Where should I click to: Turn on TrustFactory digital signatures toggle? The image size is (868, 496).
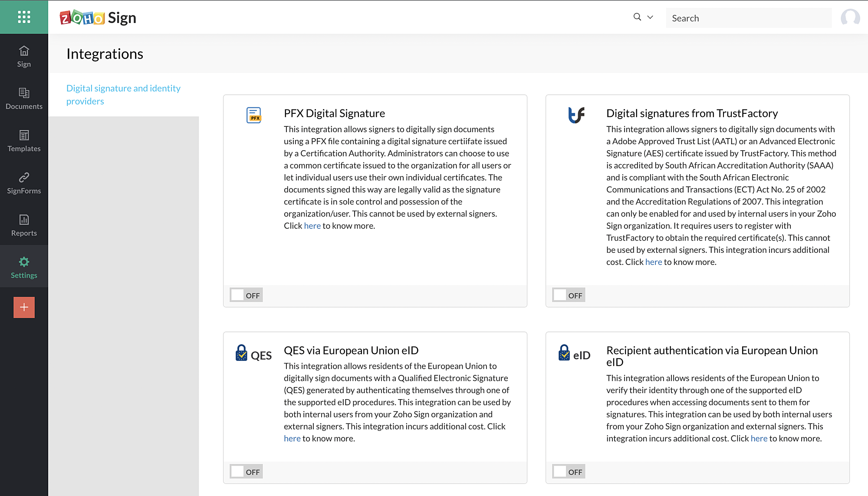tap(569, 295)
